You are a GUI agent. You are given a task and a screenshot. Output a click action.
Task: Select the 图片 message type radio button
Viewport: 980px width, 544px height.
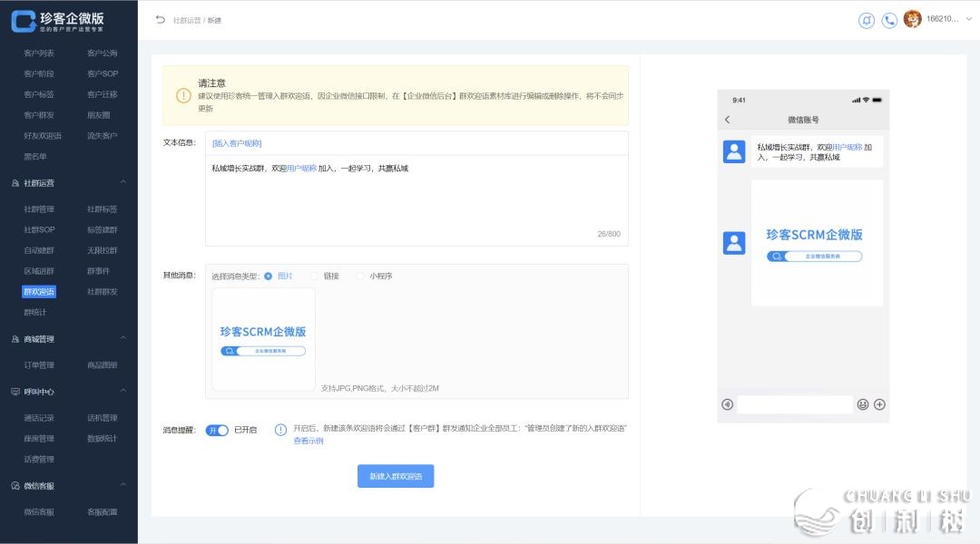pyautogui.click(x=269, y=276)
